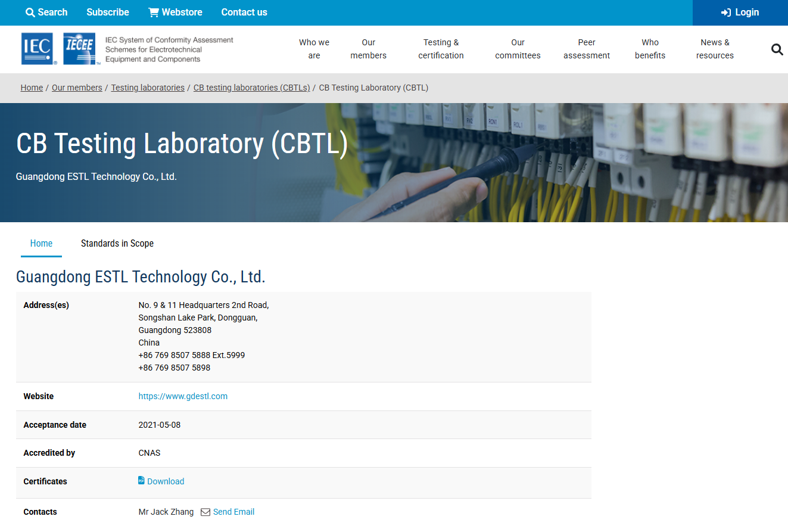Click the Search label in top bar

click(x=52, y=13)
